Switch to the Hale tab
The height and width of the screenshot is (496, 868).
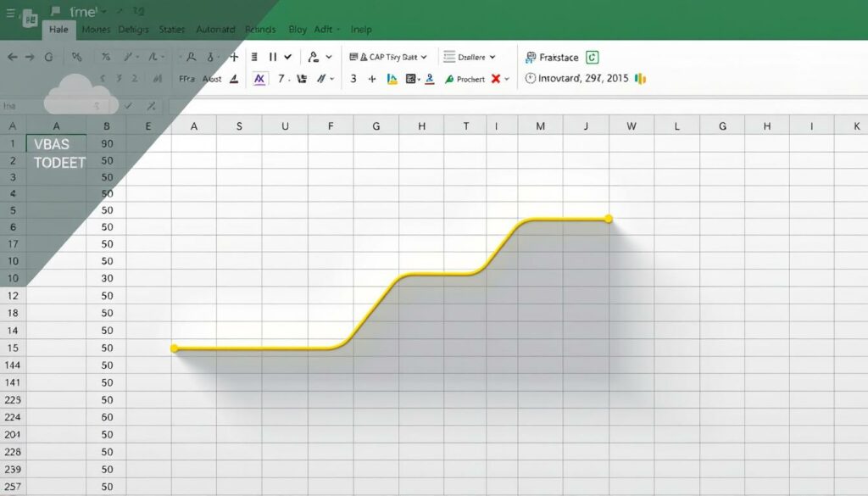[58, 30]
